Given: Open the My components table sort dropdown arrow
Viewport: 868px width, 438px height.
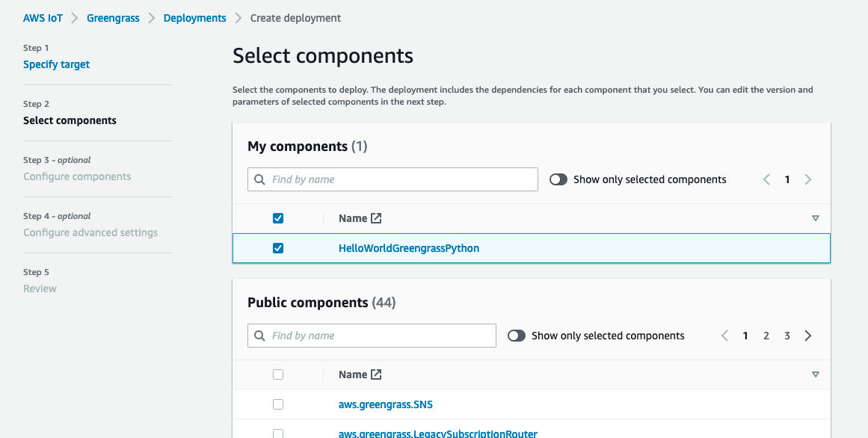Looking at the screenshot, I should point(815,218).
